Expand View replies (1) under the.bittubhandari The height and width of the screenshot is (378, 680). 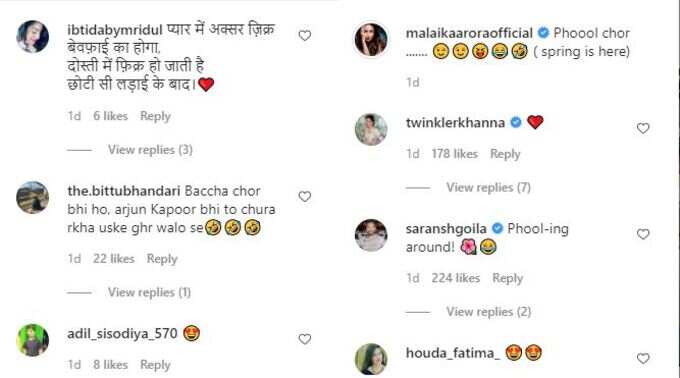pos(149,292)
